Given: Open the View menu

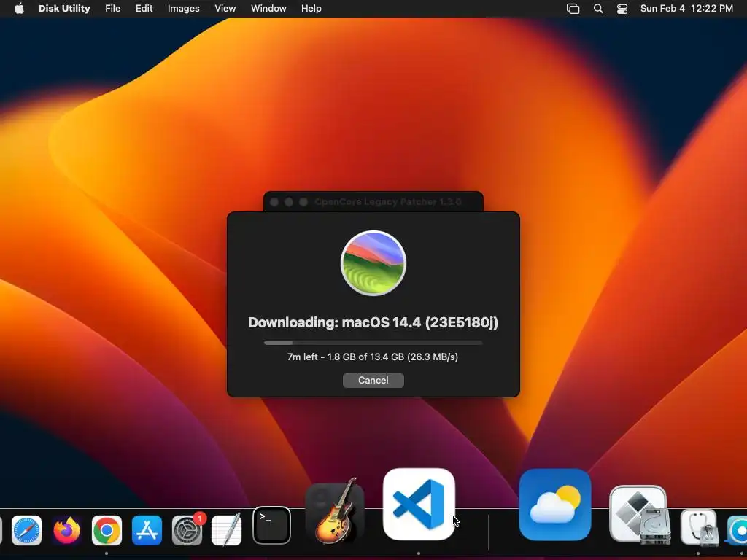Looking at the screenshot, I should pyautogui.click(x=225, y=9).
